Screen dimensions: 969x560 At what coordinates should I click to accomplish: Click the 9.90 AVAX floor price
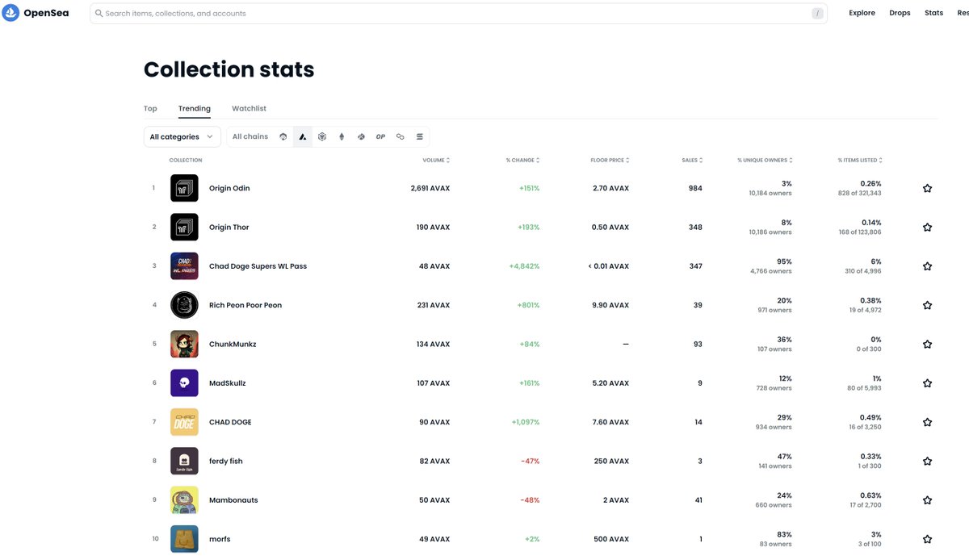point(610,305)
